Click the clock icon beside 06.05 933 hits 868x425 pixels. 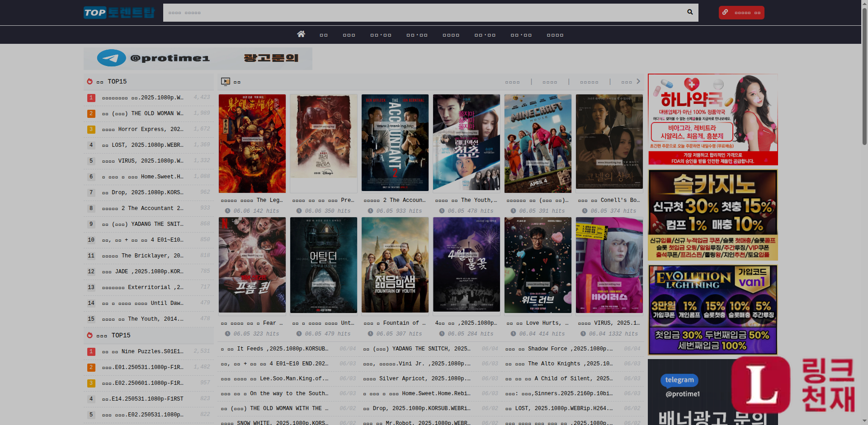370,211
